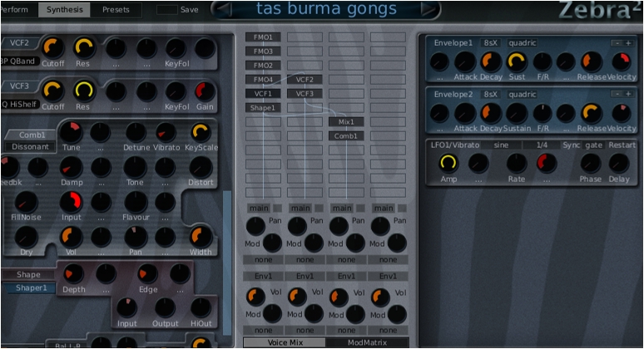Select the VCF2 module in the grid

click(x=305, y=80)
